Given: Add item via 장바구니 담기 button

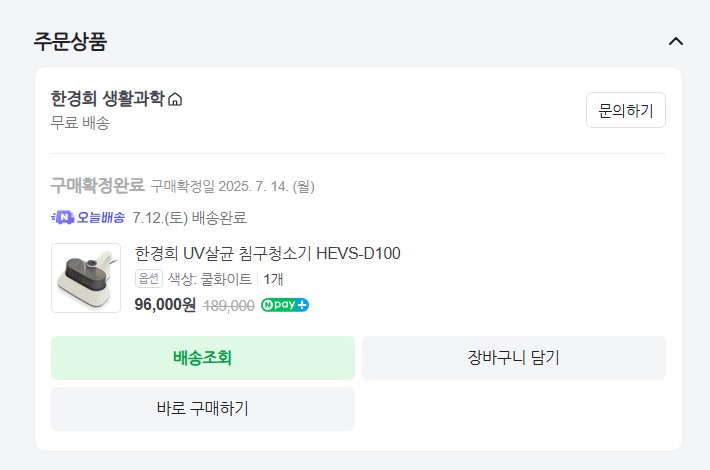Looking at the screenshot, I should pyautogui.click(x=513, y=358).
